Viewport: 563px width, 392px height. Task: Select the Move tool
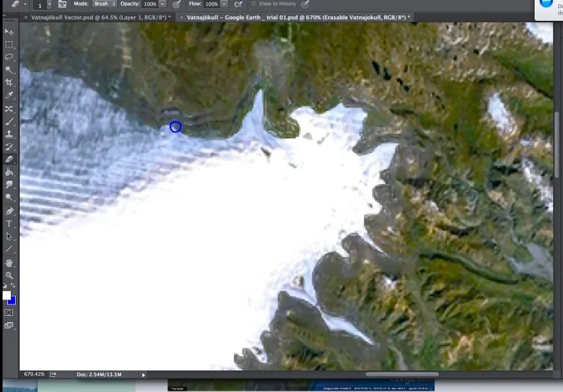(x=9, y=31)
